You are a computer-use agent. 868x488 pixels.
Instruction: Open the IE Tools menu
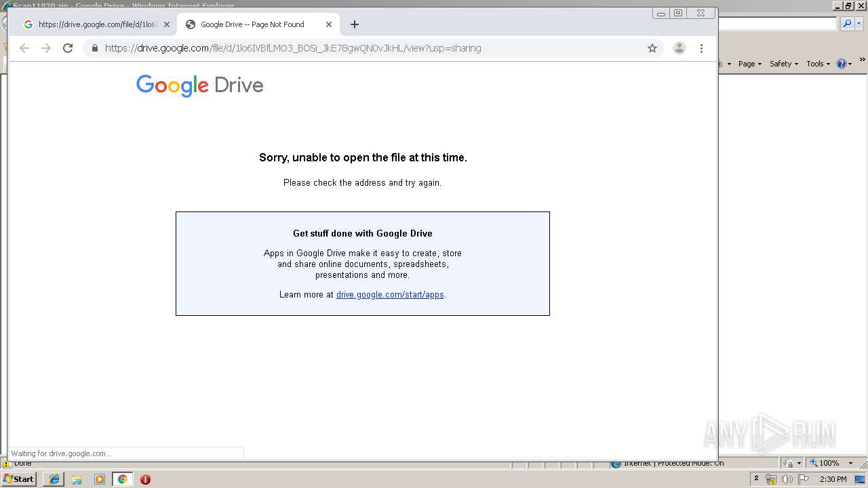tap(818, 64)
